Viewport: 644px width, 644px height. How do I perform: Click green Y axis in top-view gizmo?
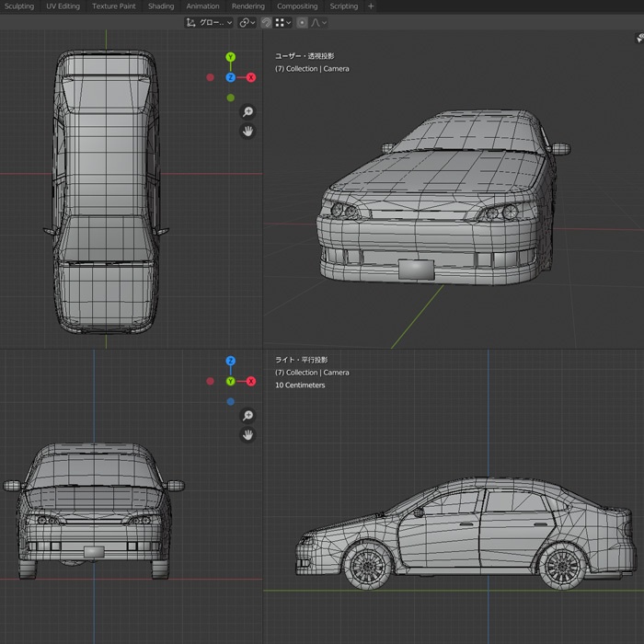pos(230,57)
